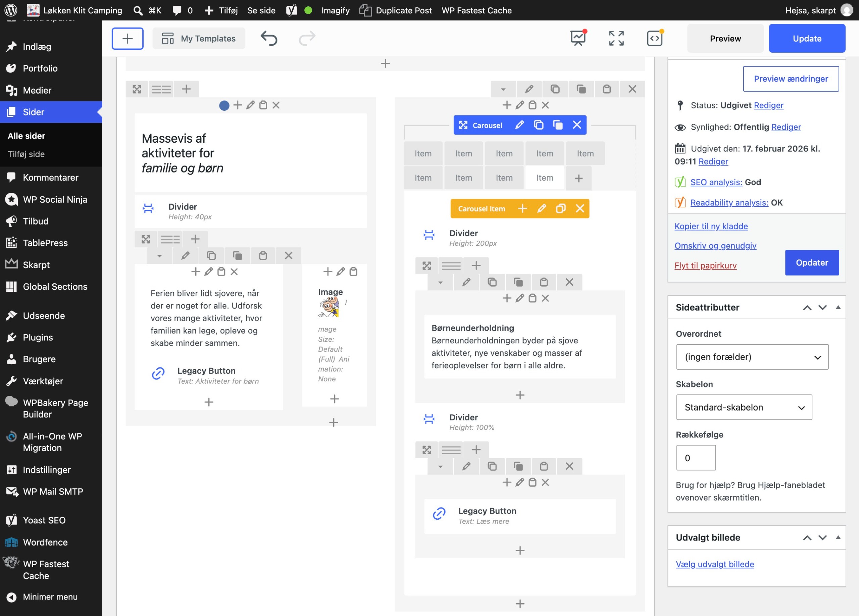Delete the Carousel Item with X icon
This screenshot has height=616, width=859.
(x=580, y=208)
